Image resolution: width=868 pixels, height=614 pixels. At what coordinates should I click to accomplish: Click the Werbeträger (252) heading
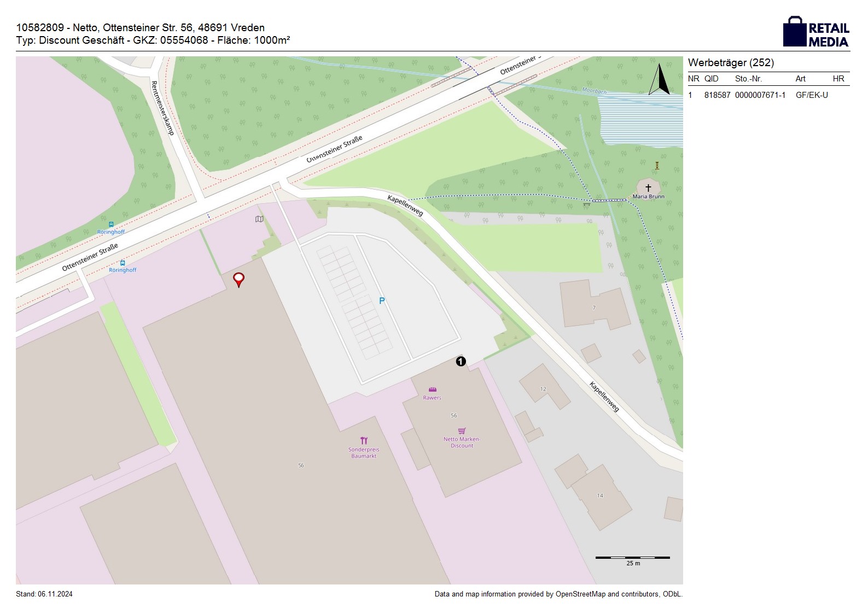(x=731, y=63)
